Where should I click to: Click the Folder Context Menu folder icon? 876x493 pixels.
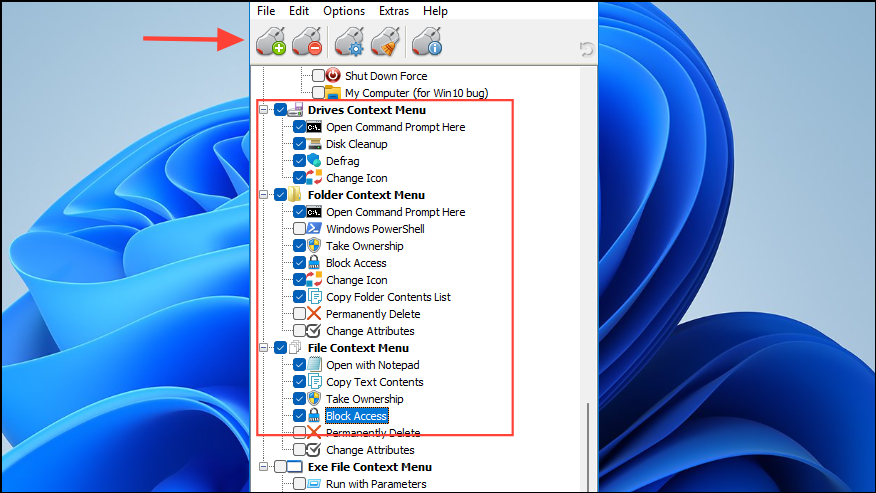point(296,195)
